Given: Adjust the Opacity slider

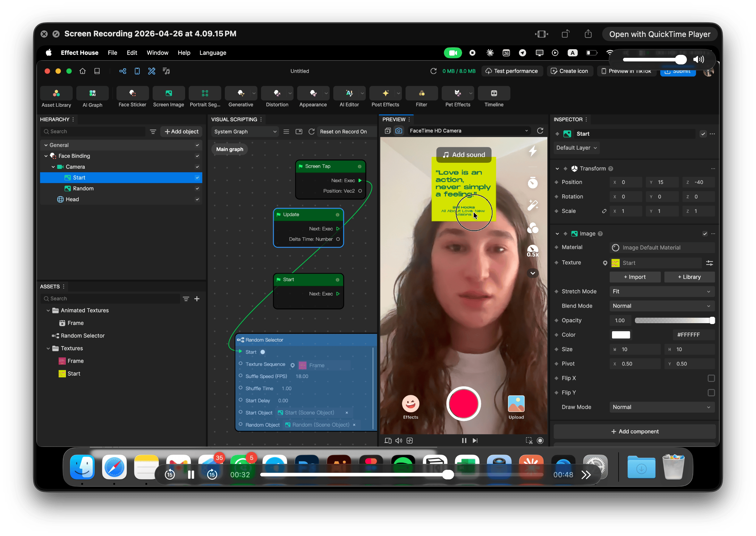Looking at the screenshot, I should [675, 320].
